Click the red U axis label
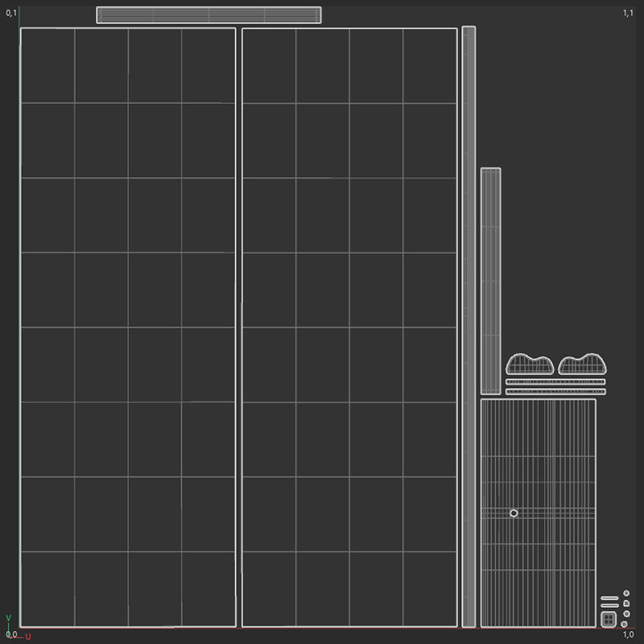The height and width of the screenshot is (644, 644). (x=28, y=637)
